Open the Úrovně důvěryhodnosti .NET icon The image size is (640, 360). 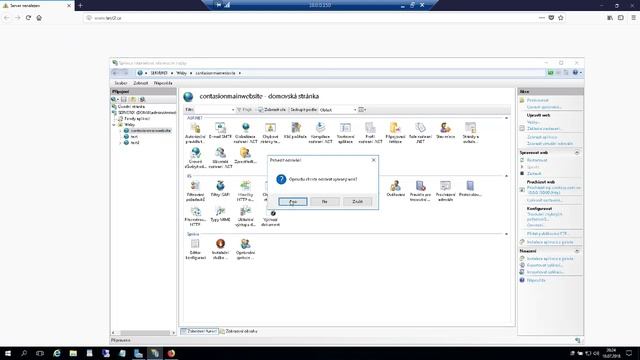click(196, 158)
